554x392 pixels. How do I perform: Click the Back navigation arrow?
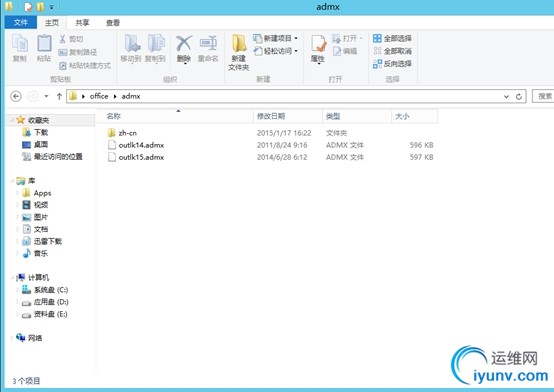coord(16,96)
